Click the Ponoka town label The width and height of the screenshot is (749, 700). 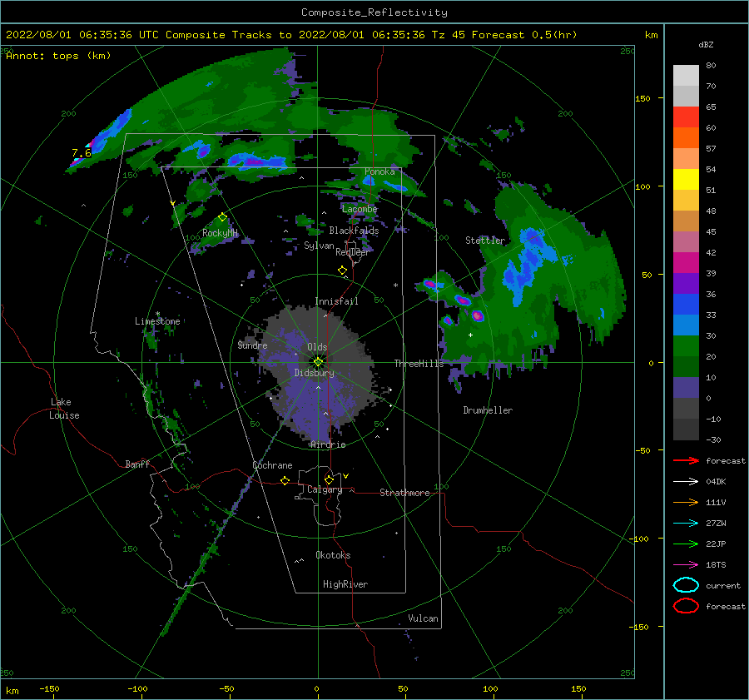click(x=379, y=171)
